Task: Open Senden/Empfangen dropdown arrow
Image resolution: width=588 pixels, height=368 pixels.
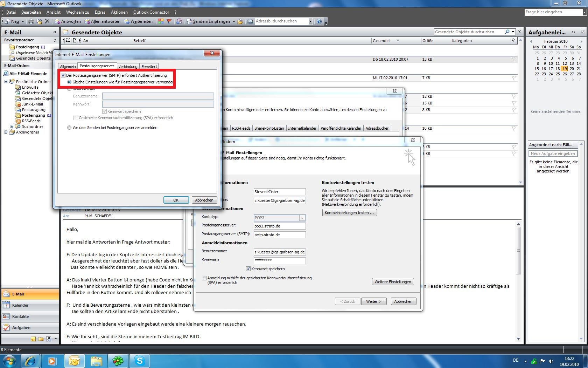Action: (233, 21)
